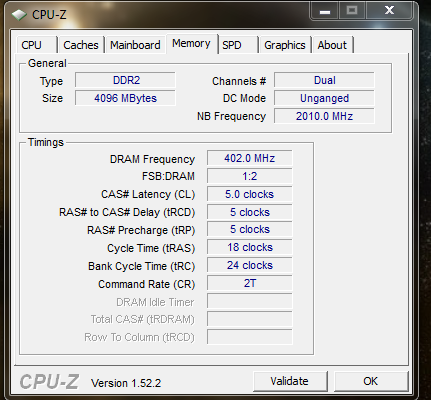Click the 5.0 clocks CAS Latency value
Image resolution: width=431 pixels, height=400 pixels.
pos(250,194)
